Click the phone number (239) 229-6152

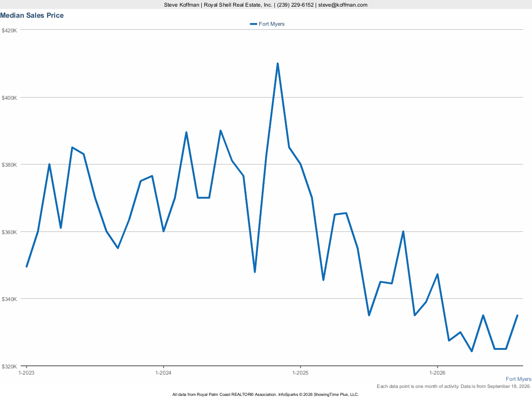(x=295, y=5)
